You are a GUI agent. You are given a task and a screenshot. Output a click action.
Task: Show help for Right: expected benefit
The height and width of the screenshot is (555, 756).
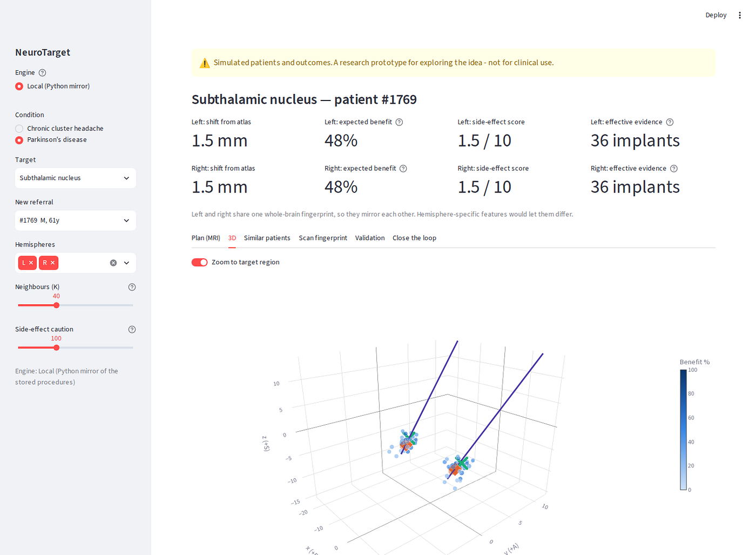point(403,169)
